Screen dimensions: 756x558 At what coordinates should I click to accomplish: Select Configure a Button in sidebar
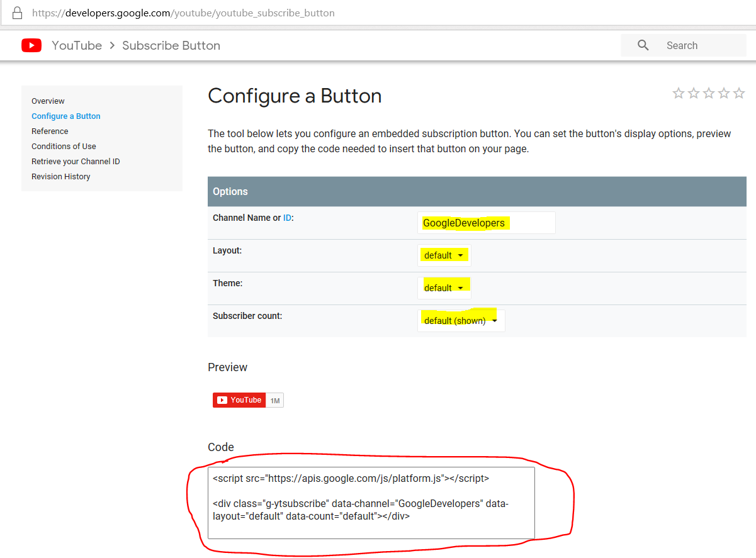click(x=66, y=116)
